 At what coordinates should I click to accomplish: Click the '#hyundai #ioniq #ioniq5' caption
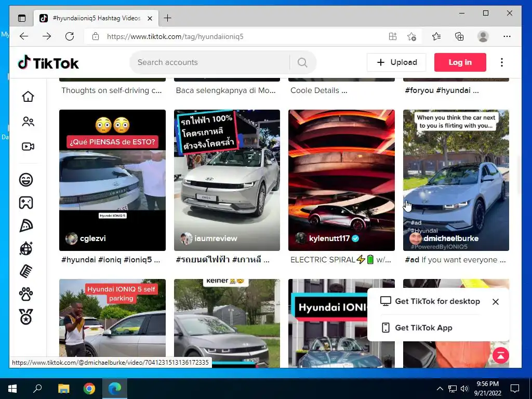click(x=111, y=260)
